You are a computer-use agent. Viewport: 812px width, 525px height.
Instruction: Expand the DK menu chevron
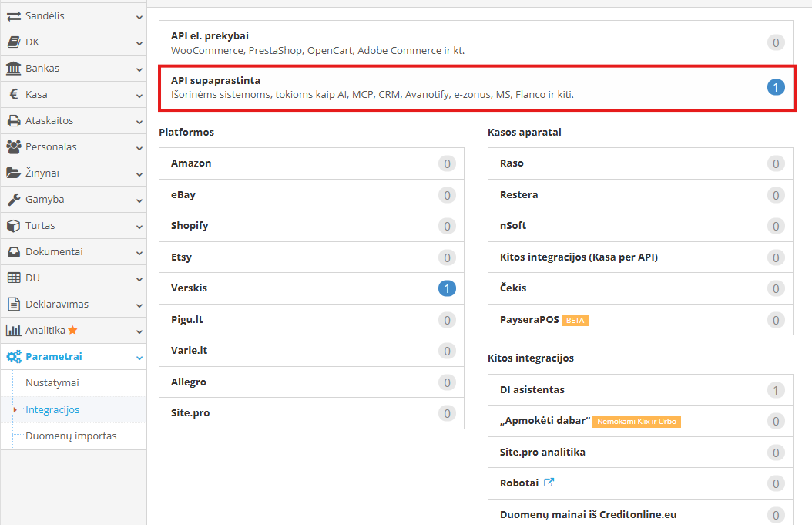[139, 43]
